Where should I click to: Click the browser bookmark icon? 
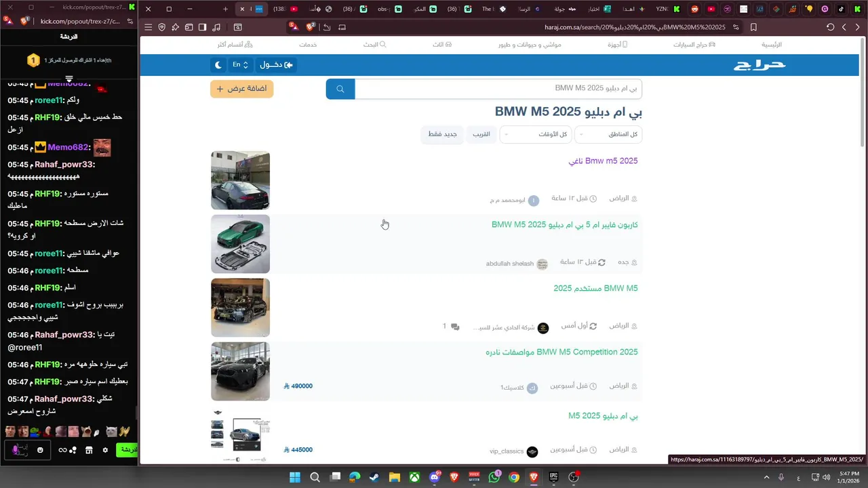753,27
